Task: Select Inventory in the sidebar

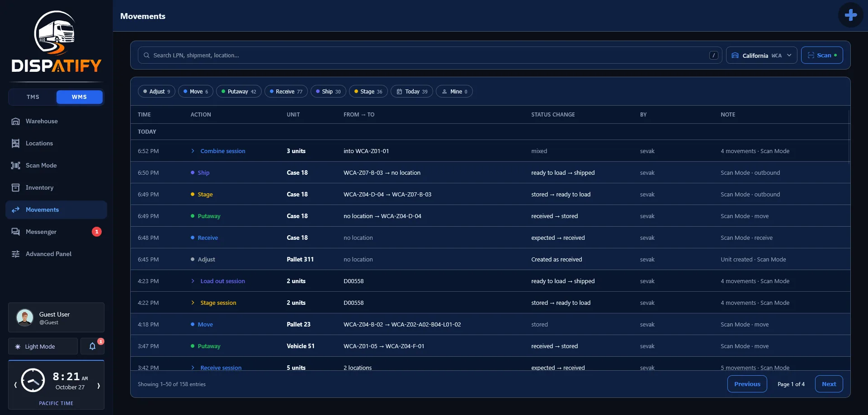Action: 56,187
